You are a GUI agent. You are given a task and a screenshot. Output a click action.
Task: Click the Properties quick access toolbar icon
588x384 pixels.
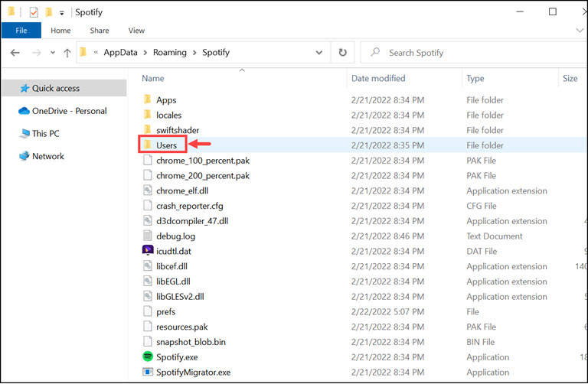point(34,12)
